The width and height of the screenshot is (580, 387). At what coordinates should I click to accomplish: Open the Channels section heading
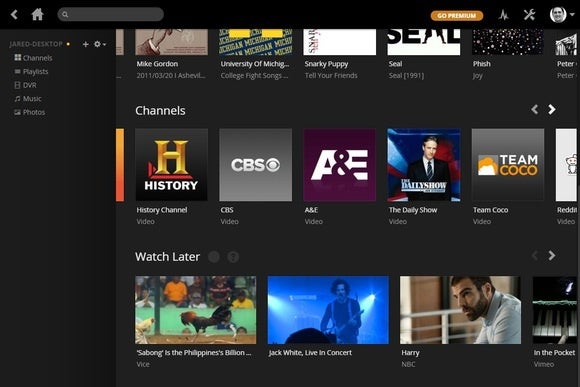point(160,111)
